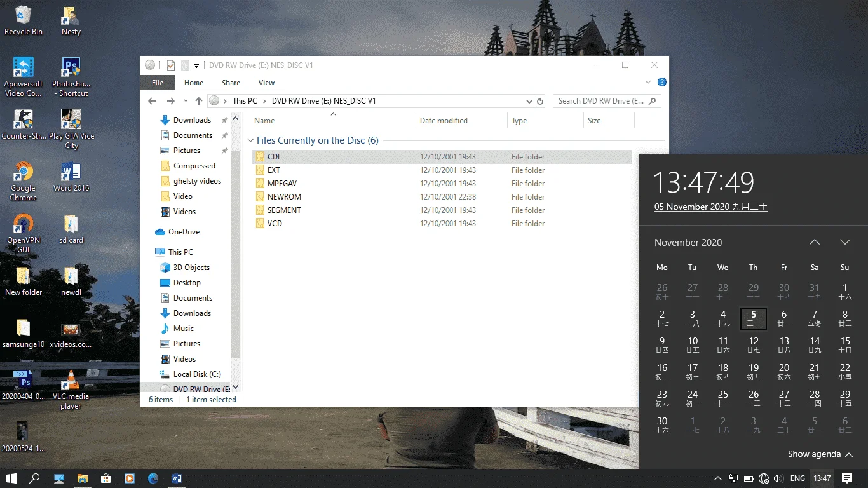This screenshot has width=868, height=488.
Task: Open Word from the taskbar
Action: [x=177, y=478]
